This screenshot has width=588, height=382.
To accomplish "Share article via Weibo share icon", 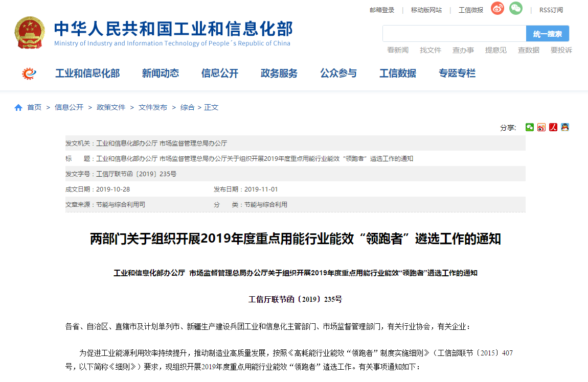I will tap(541, 127).
